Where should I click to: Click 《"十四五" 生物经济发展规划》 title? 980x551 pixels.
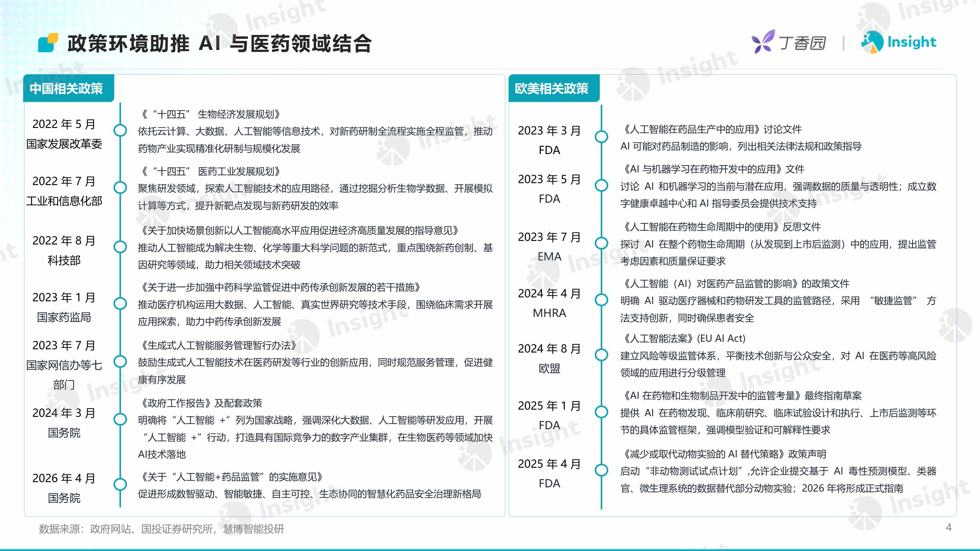[210, 114]
